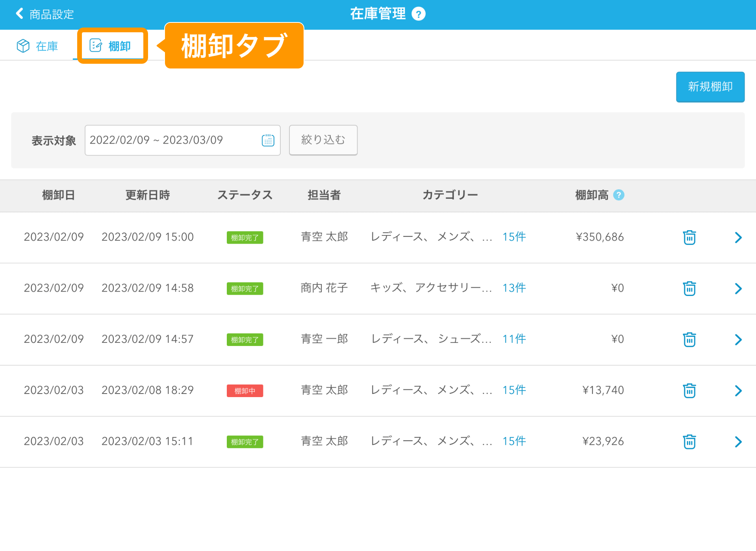
Task: Click the 絞り込む button
Action: [322, 140]
